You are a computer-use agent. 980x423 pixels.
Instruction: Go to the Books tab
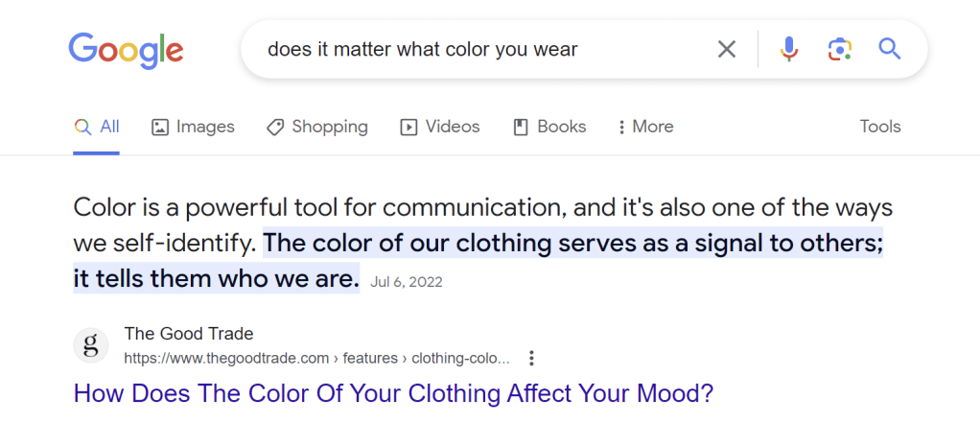coord(549,127)
